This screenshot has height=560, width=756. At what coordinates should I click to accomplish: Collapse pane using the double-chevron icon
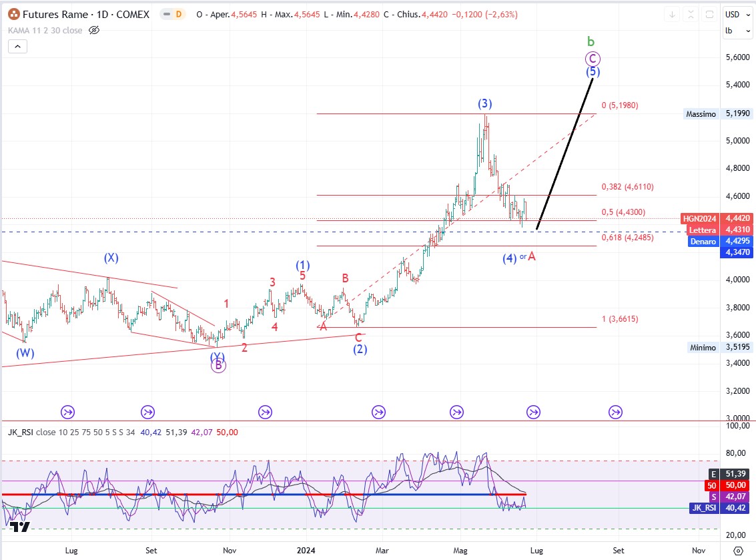691,15
